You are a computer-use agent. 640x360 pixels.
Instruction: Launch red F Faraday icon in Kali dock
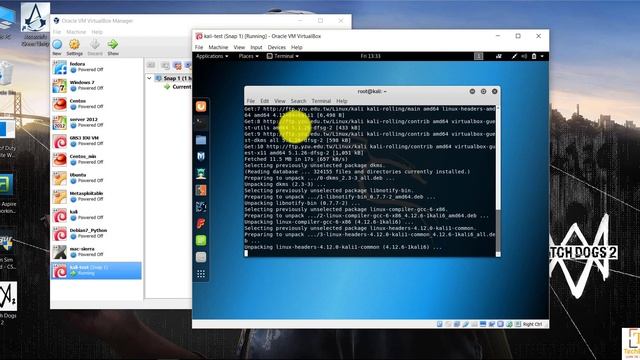(201, 223)
